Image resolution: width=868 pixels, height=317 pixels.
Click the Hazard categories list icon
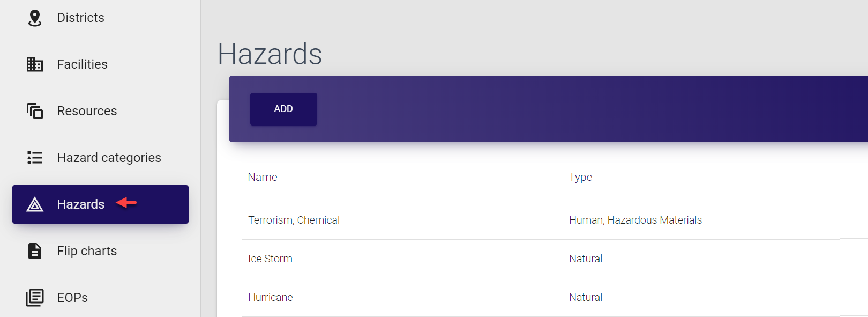(x=35, y=158)
